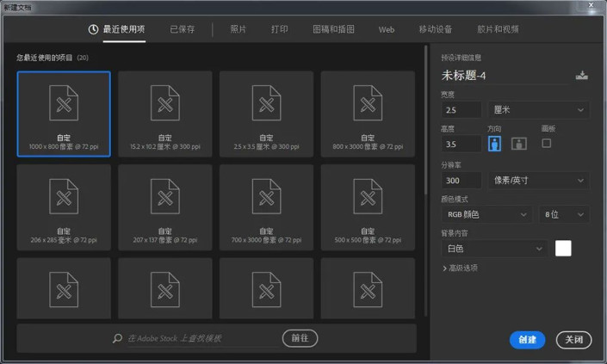Switch to the Web tab
Screen dimensions: 607x364
pyautogui.click(x=387, y=29)
